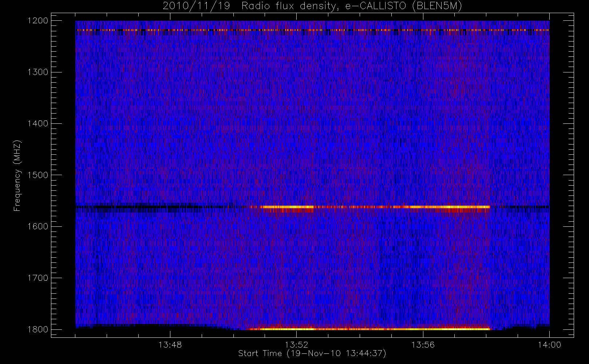Image resolution: width=589 pixels, height=364 pixels.
Task: Click the 'Start Time (19-Nov-10 13:44:37)' axis label
Action: click(x=312, y=353)
